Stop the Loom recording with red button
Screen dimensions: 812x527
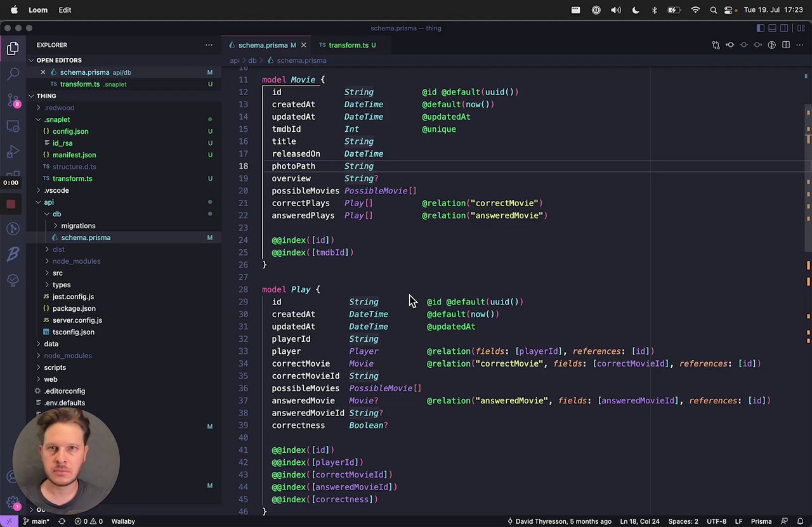click(11, 204)
